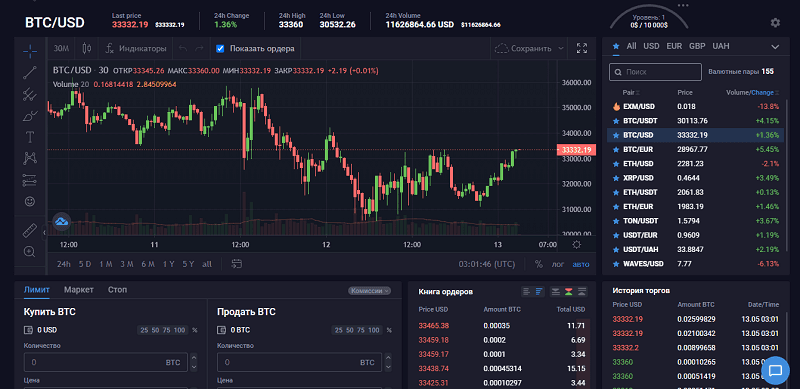Select the ruler measure tool
Image resolution: width=800 pixels, height=389 pixels.
tap(30, 230)
